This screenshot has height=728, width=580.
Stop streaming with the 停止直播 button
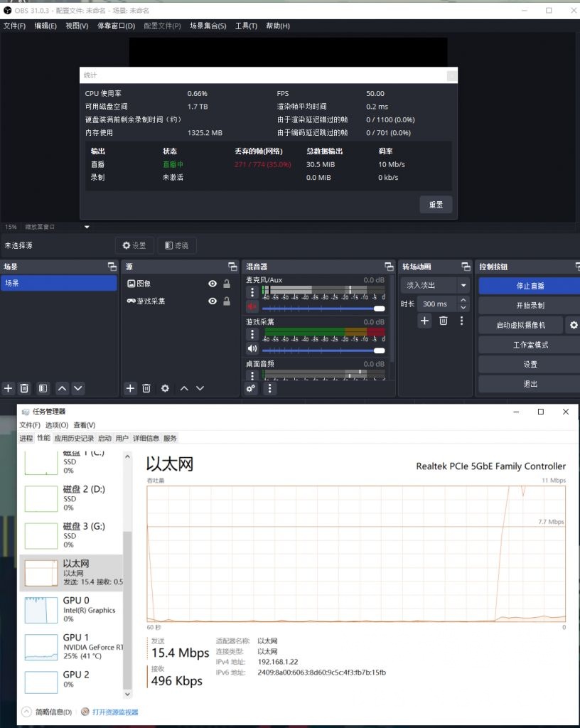click(x=529, y=286)
